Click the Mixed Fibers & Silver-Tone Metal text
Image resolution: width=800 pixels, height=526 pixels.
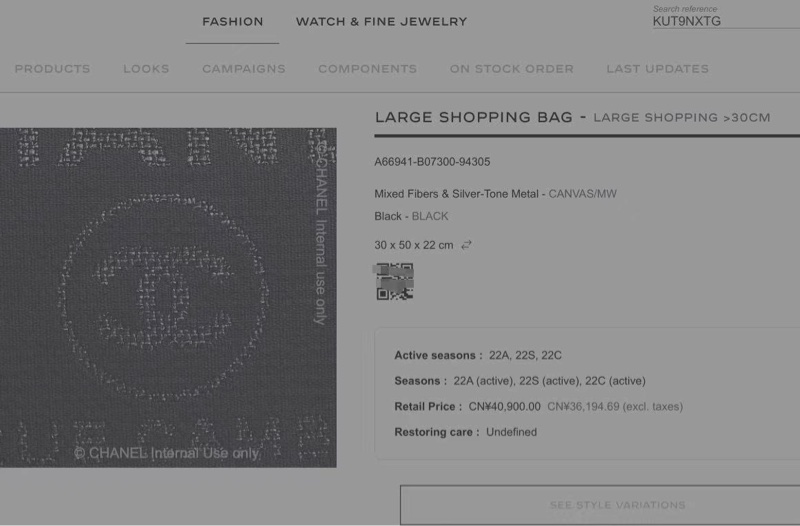pyautogui.click(x=456, y=194)
